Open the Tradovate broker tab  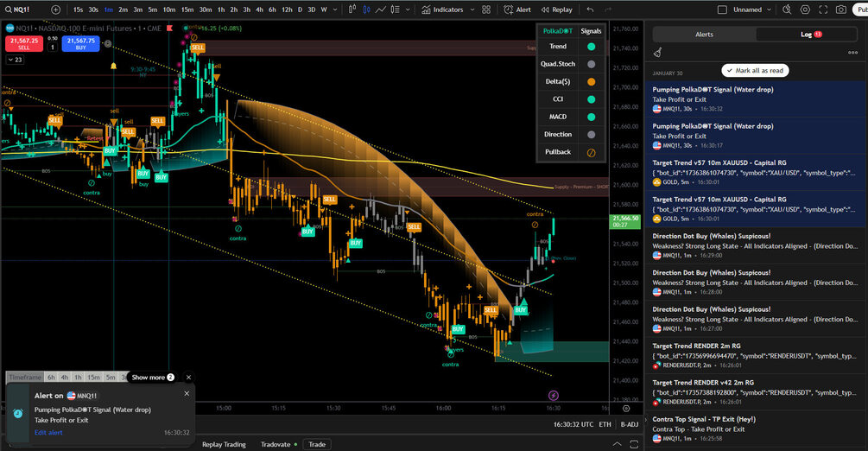point(279,444)
